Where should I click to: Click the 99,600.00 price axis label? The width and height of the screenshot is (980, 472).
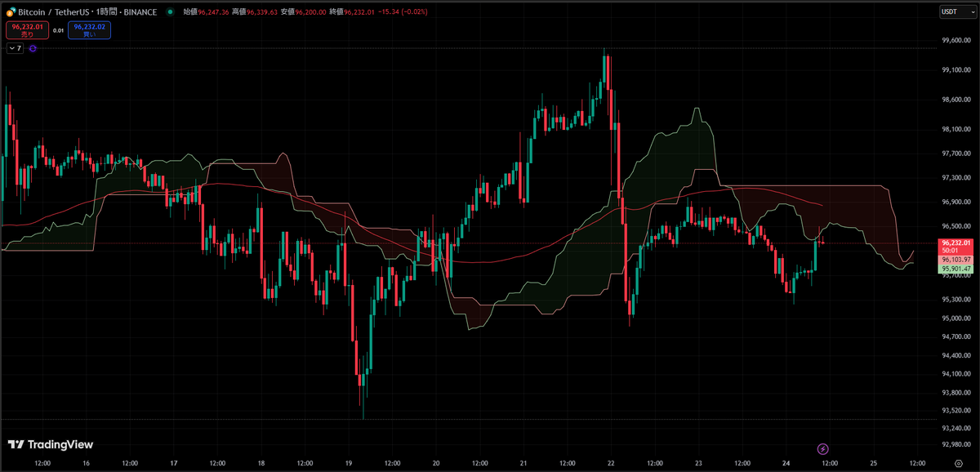[x=956, y=41]
